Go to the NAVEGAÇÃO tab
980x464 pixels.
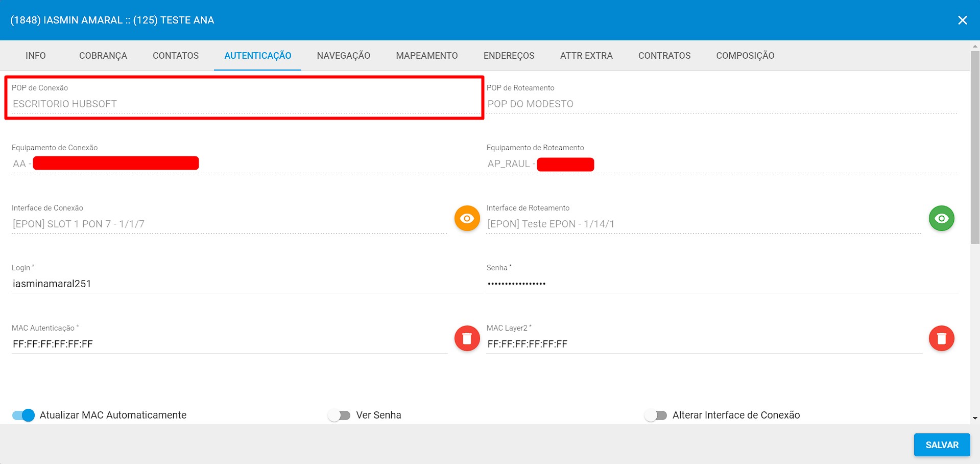point(344,56)
